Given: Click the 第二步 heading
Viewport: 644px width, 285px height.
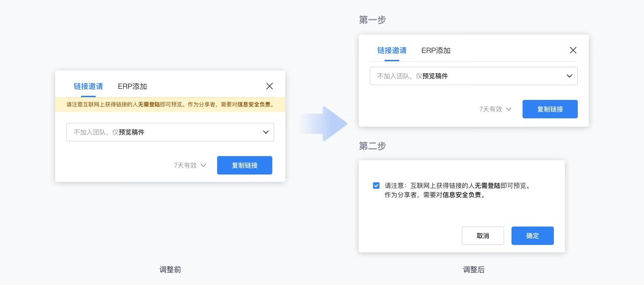Looking at the screenshot, I should click(372, 146).
